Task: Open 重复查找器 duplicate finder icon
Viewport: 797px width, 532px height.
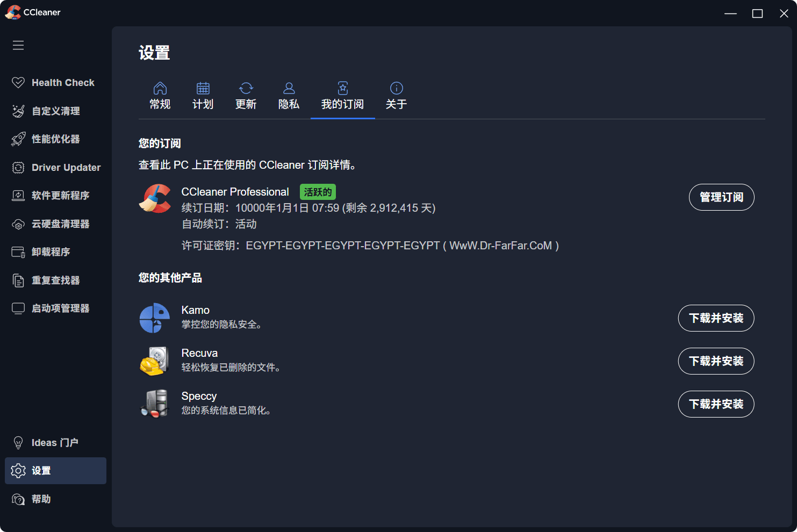Action: click(x=18, y=280)
